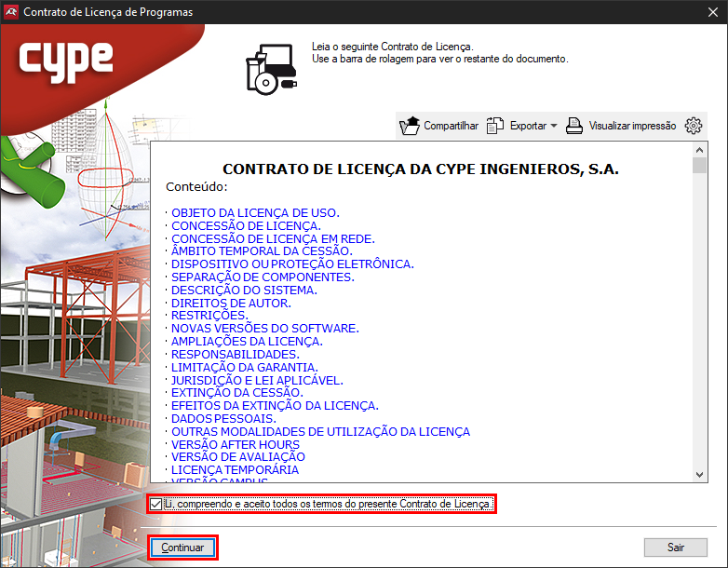Click the vertical scrollbar thumb

point(700,166)
